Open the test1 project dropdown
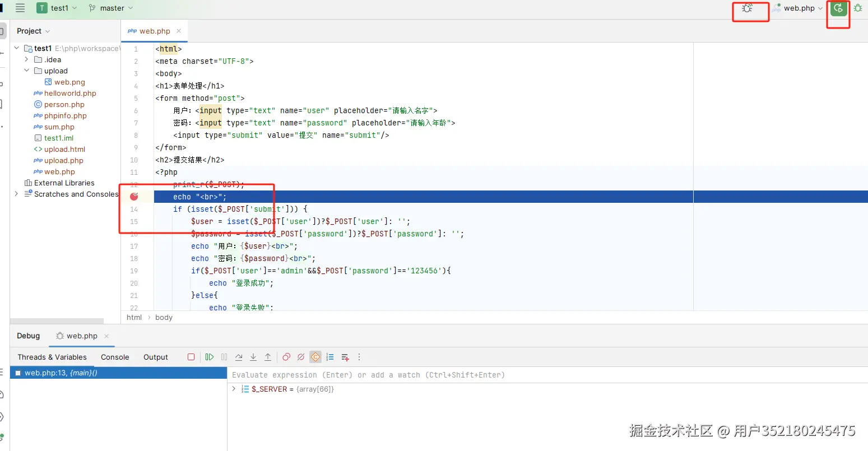The image size is (868, 451). coord(57,8)
